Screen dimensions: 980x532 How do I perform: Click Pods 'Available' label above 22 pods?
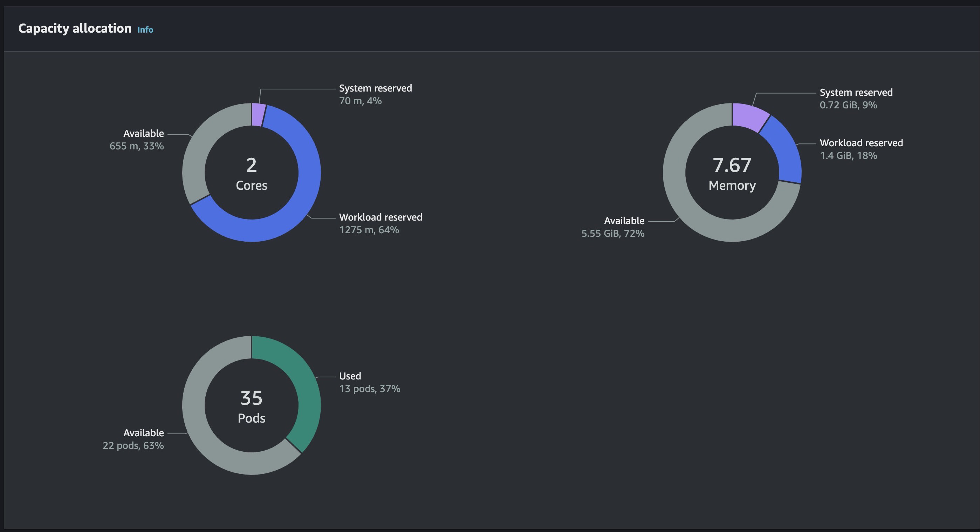(x=143, y=433)
